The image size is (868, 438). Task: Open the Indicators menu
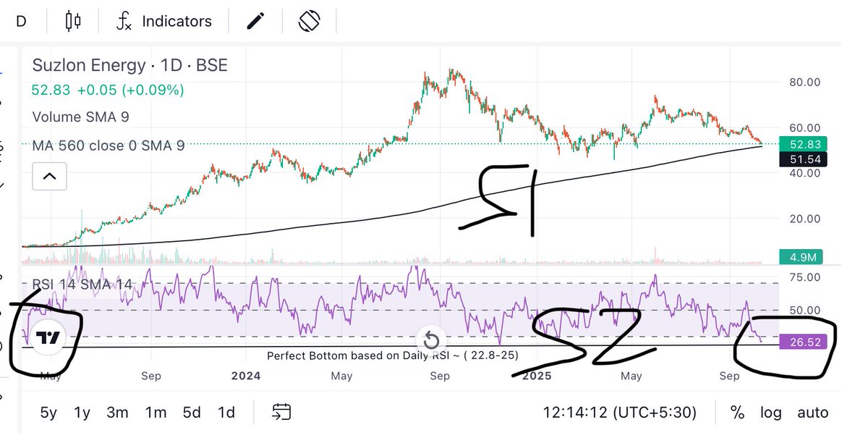click(x=164, y=21)
